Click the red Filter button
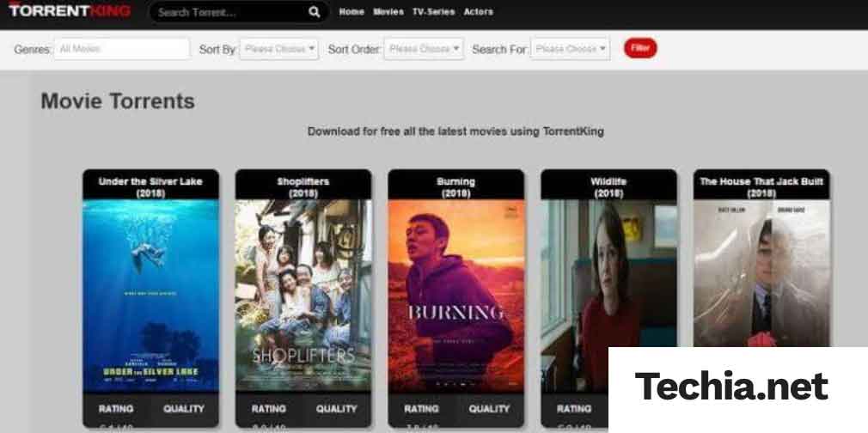The image size is (868, 433). pos(640,48)
